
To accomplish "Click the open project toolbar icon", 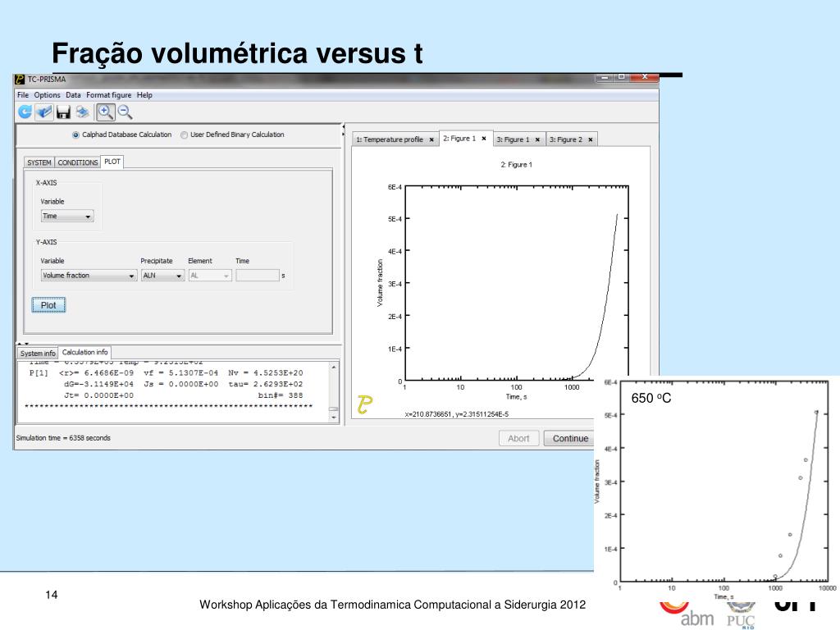I will click(x=44, y=112).
